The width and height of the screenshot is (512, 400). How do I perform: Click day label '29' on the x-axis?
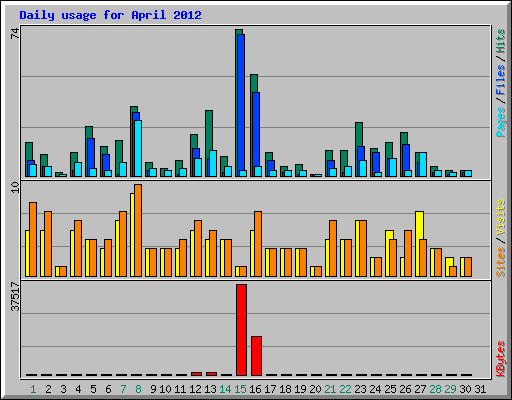tap(450, 389)
